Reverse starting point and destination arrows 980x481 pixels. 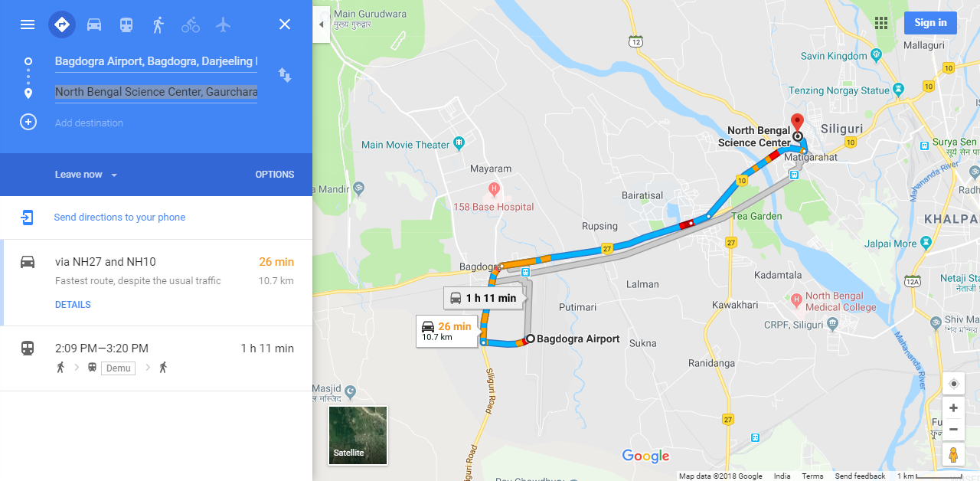point(285,75)
